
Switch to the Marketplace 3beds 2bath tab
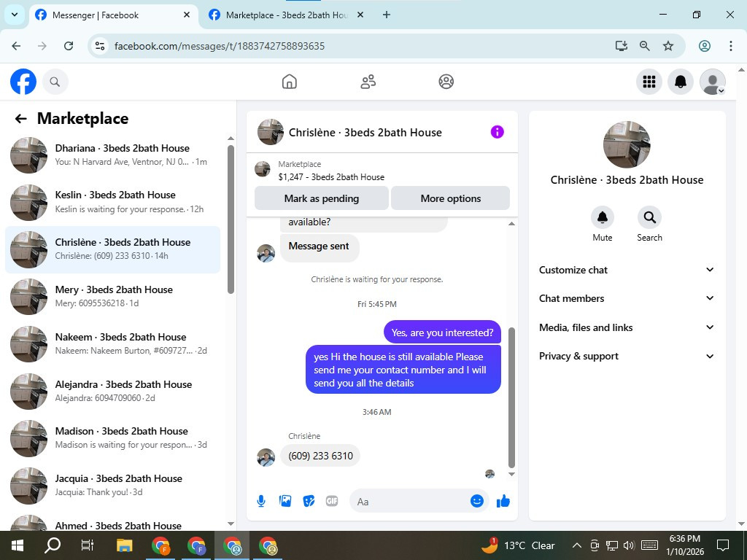[286, 15]
